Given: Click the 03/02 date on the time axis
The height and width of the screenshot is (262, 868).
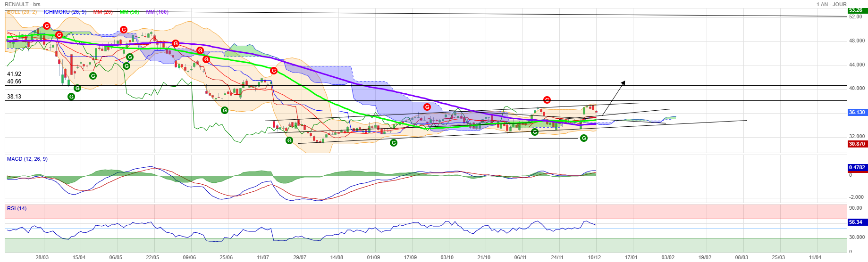Looking at the screenshot, I should (x=668, y=257).
